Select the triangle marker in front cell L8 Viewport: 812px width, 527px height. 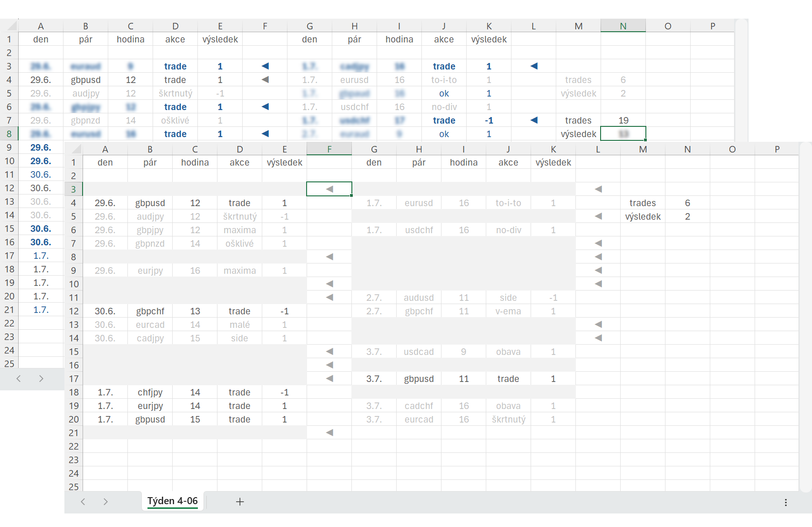coord(598,257)
